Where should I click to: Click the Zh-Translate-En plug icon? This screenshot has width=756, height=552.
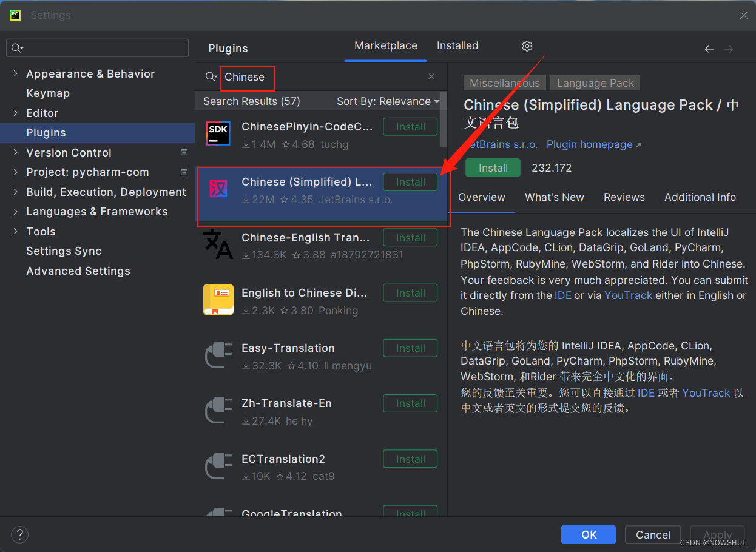click(218, 410)
